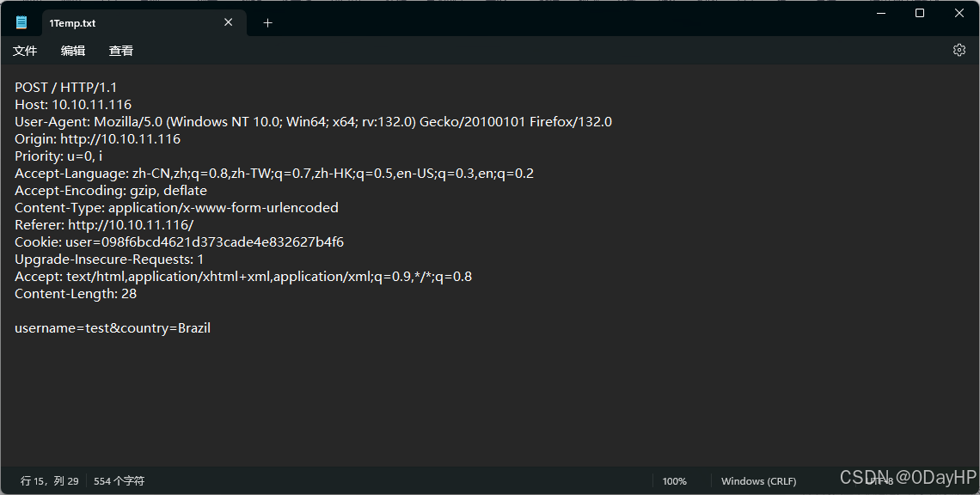This screenshot has width=980, height=495.
Task: Open the 文件 (File) menu
Action: pyautogui.click(x=24, y=51)
